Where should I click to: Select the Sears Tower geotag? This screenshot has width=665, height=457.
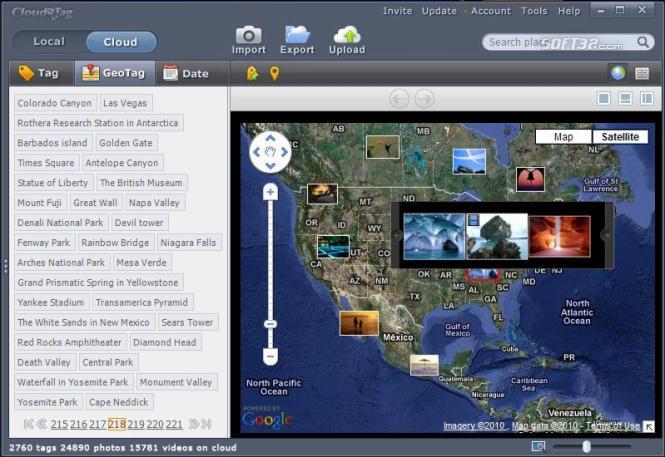pyautogui.click(x=187, y=322)
